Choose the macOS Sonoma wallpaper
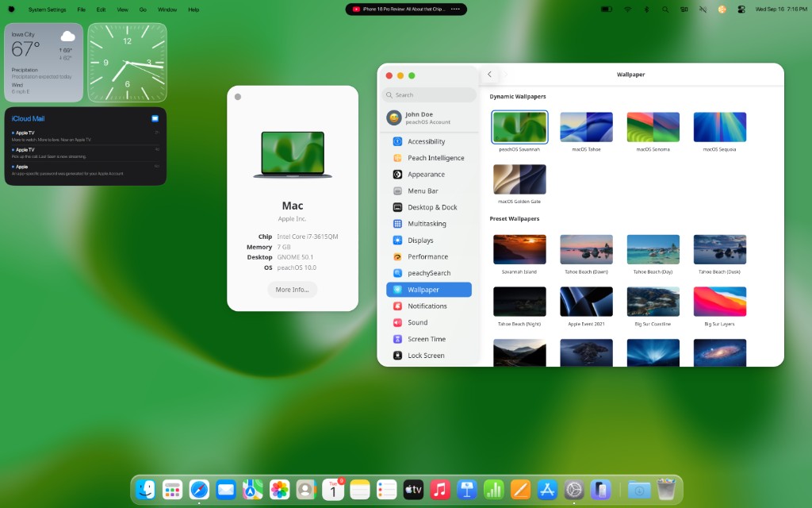This screenshot has width=812, height=508. [653, 127]
